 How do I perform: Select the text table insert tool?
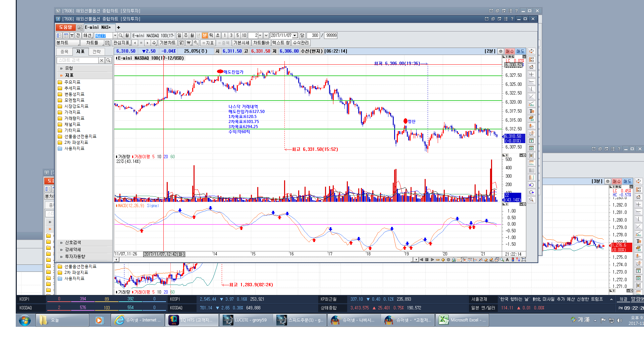531,111
